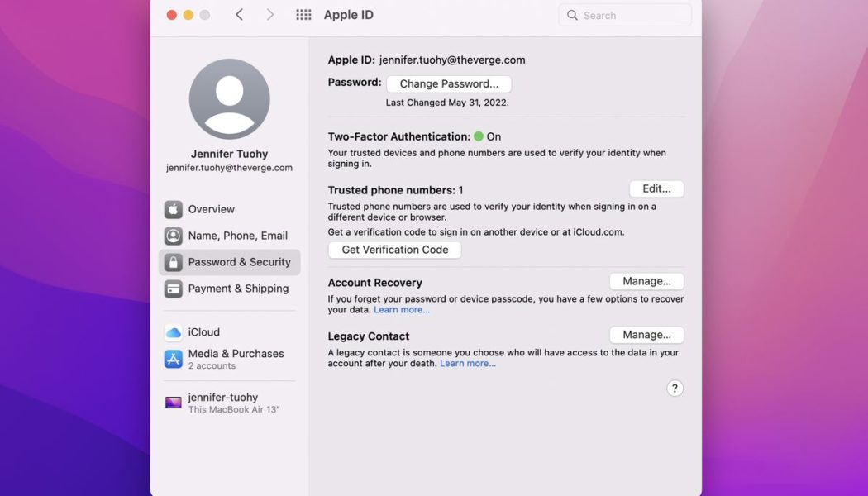Manage Account Recovery options
This screenshot has height=496, width=868.
(x=646, y=280)
